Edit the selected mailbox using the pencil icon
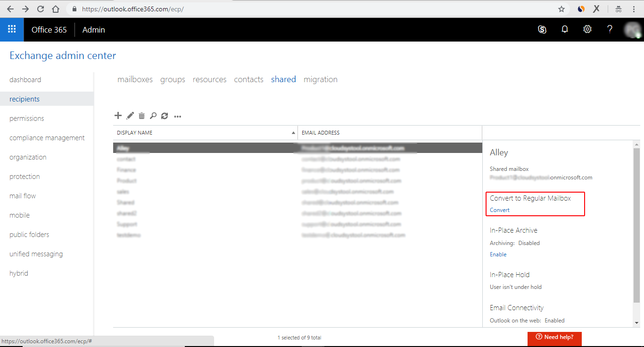This screenshot has height=347, width=644. [130, 115]
